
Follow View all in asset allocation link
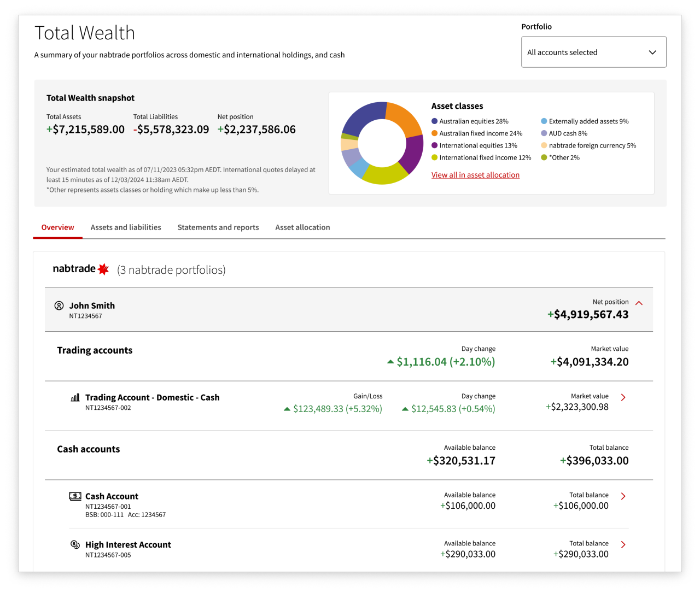tap(475, 175)
